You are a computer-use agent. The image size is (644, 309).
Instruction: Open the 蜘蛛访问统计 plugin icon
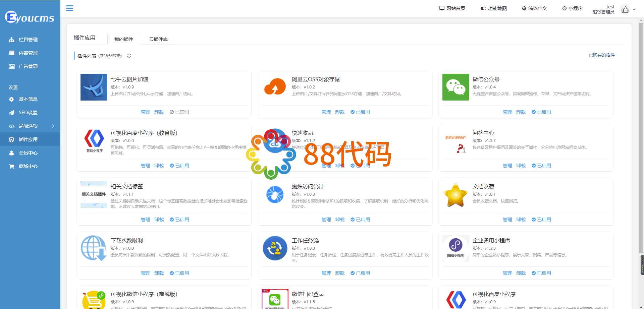pyautogui.click(x=275, y=195)
